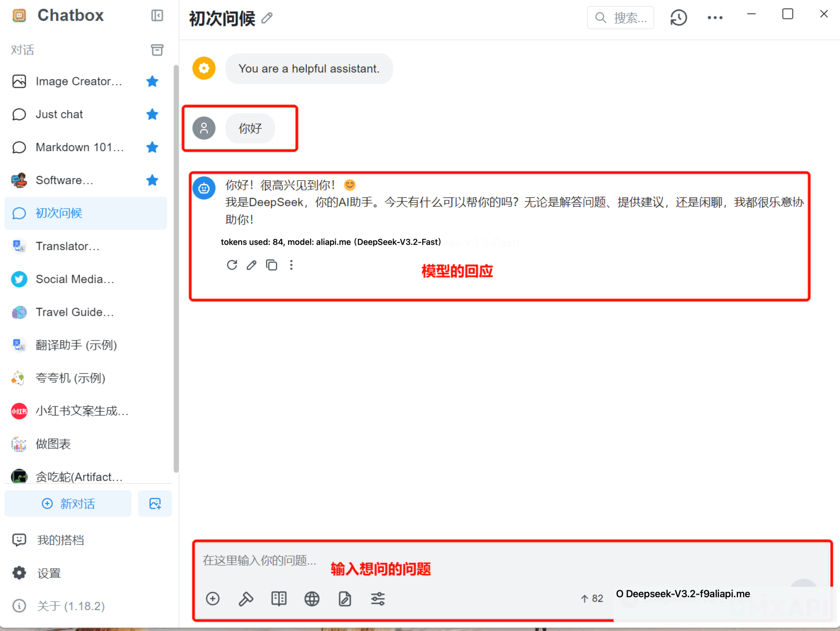Viewport: 840px width, 631px height.
Task: Edit the model response pencil icon
Action: [x=251, y=265]
